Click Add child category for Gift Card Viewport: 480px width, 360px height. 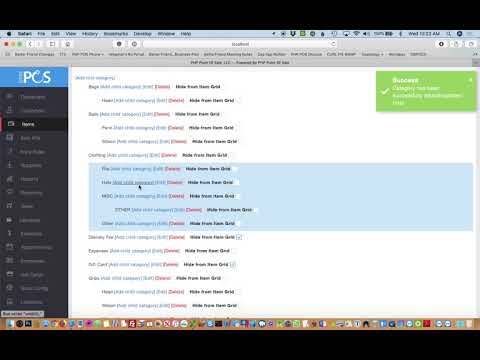click(129, 265)
